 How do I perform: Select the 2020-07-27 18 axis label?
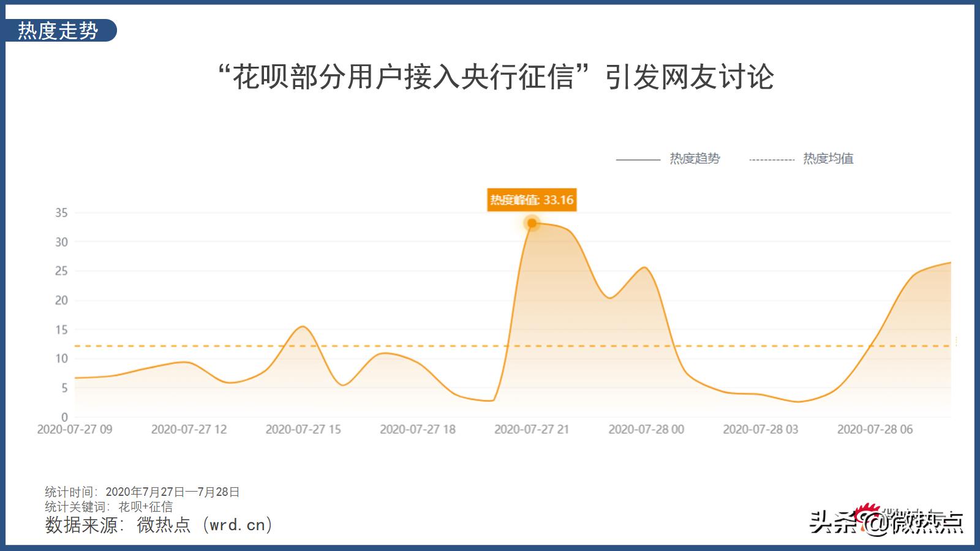click(x=418, y=429)
